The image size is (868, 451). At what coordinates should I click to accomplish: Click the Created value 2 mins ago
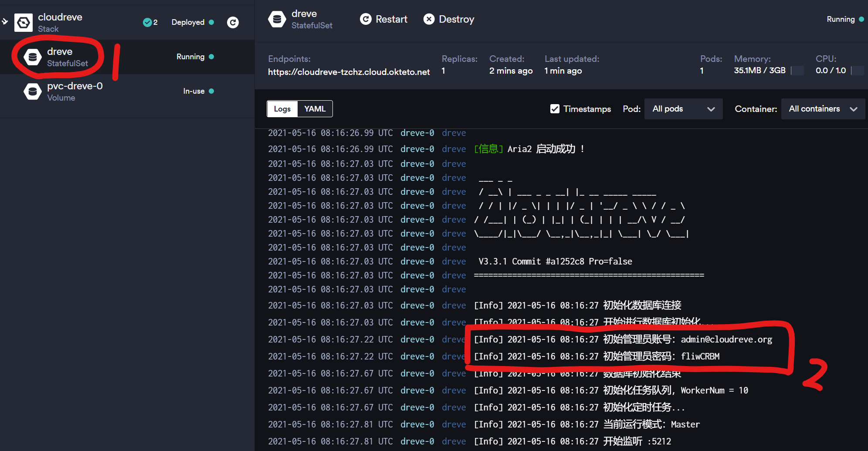511,71
